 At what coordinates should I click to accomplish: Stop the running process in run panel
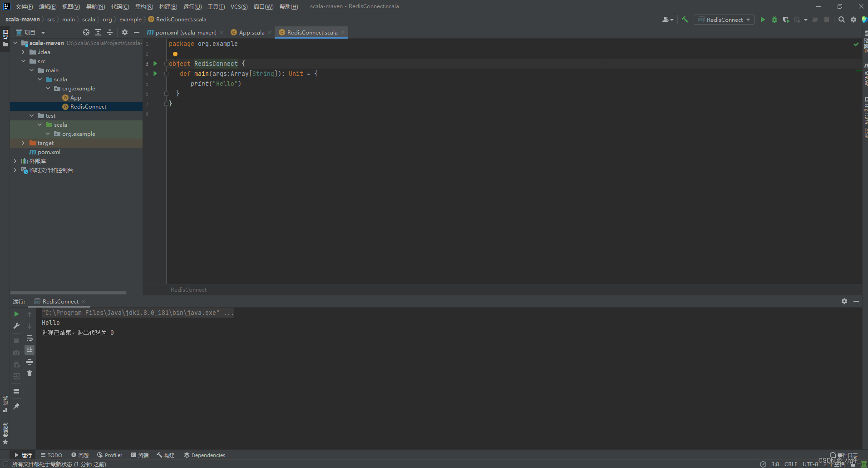click(16, 341)
